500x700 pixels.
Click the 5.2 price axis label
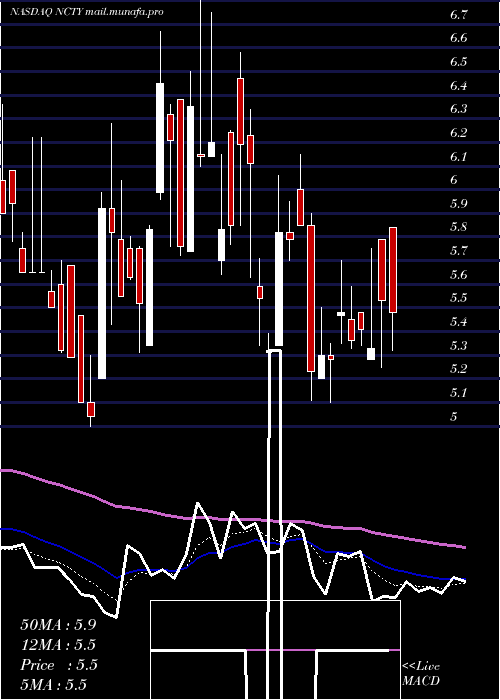coord(458,369)
